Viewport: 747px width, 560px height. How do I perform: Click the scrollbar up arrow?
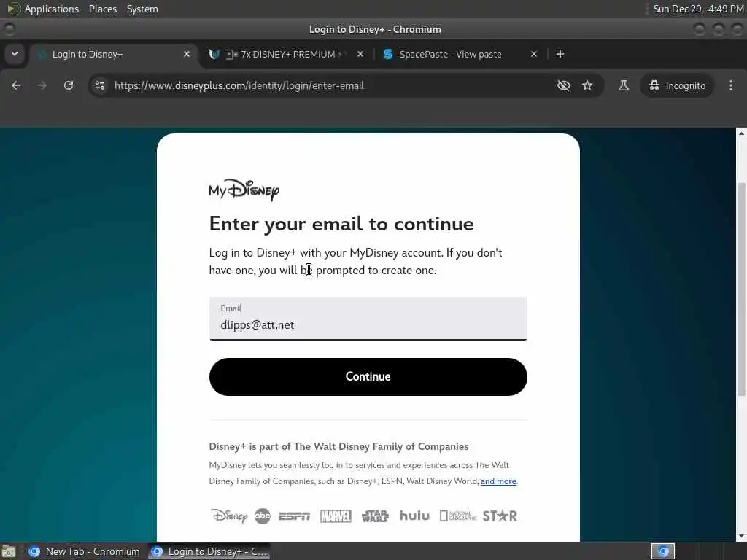741,133
